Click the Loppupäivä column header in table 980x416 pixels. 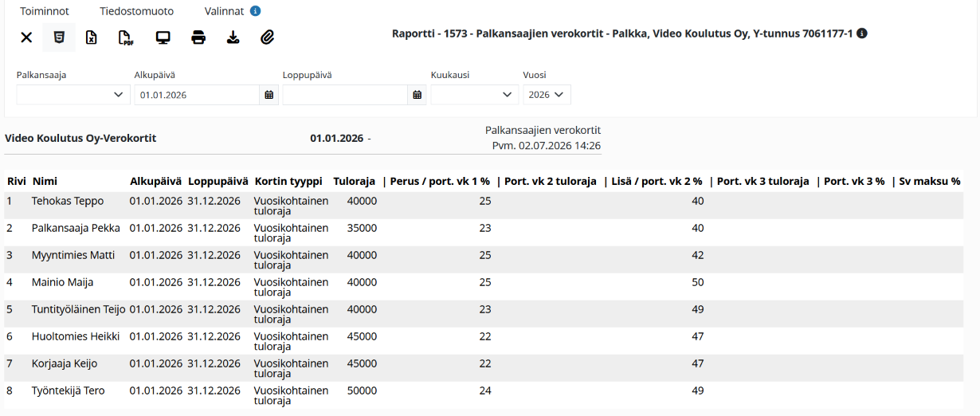pyautogui.click(x=218, y=182)
